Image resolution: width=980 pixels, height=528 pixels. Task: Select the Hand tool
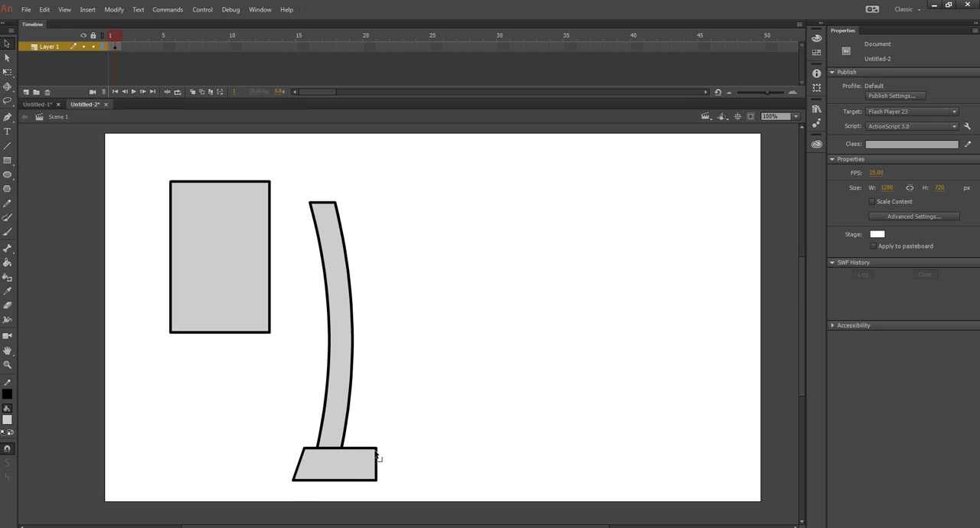coord(7,350)
